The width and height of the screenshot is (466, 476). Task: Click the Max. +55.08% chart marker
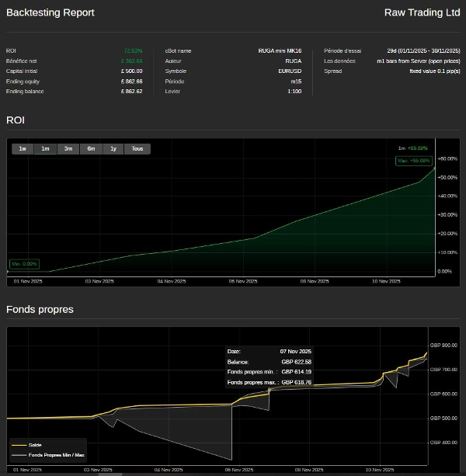(x=413, y=161)
